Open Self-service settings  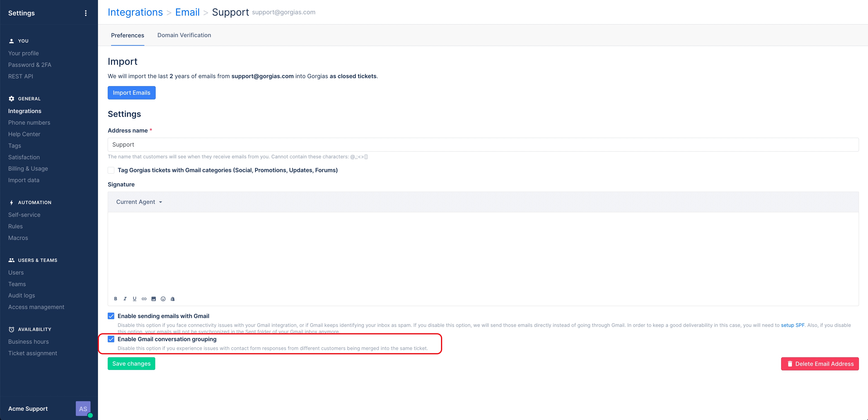tap(24, 215)
